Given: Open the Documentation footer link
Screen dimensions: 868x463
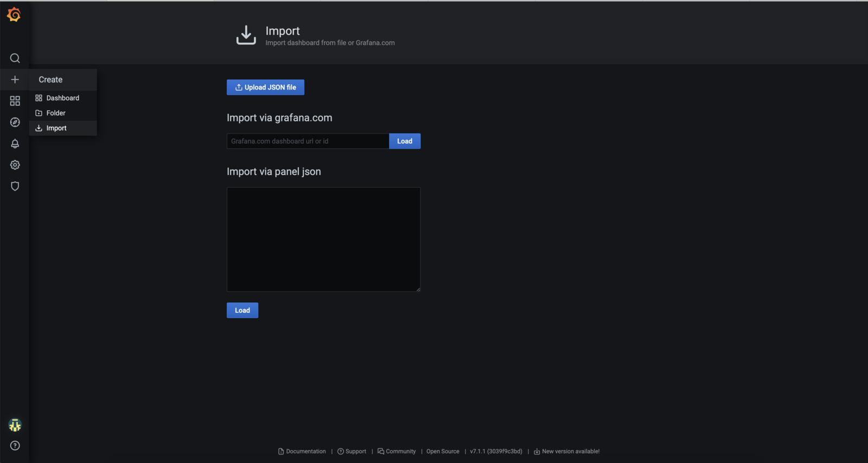Looking at the screenshot, I should pyautogui.click(x=302, y=452).
